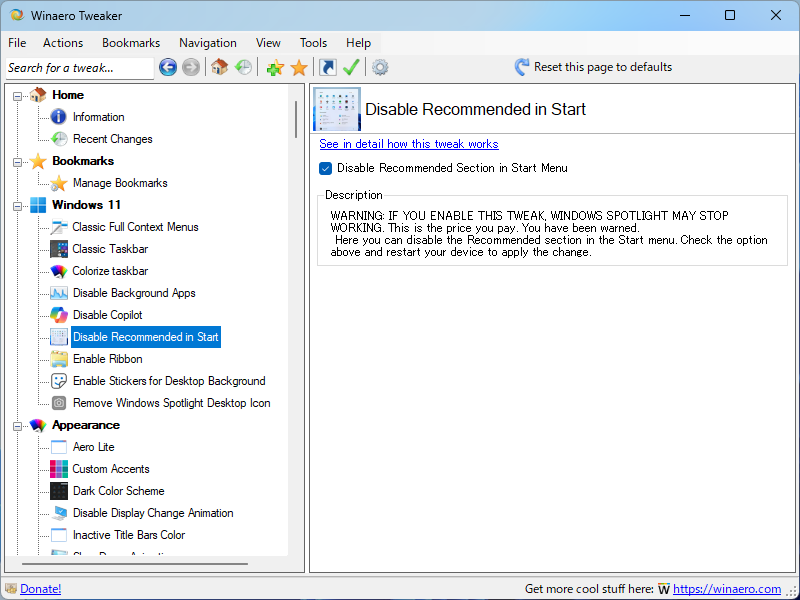The height and width of the screenshot is (600, 800).
Task: Focus the Search for a tweak field
Action: tap(80, 68)
